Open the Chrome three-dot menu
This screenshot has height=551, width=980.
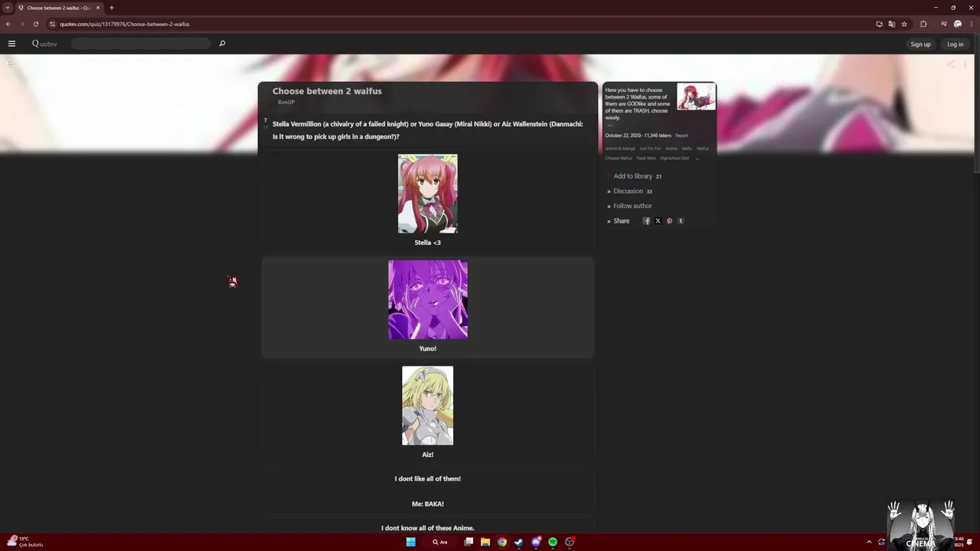[x=970, y=24]
